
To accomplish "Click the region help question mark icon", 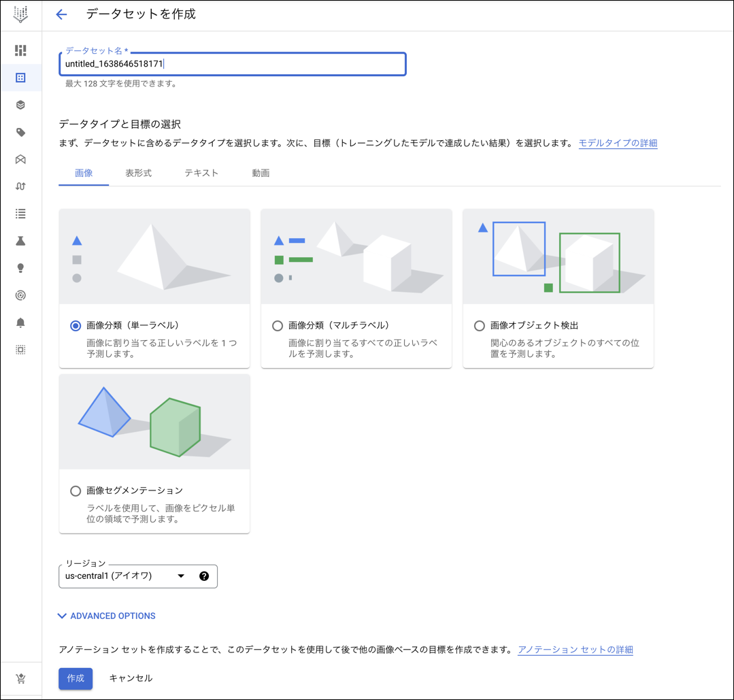I will [x=204, y=576].
